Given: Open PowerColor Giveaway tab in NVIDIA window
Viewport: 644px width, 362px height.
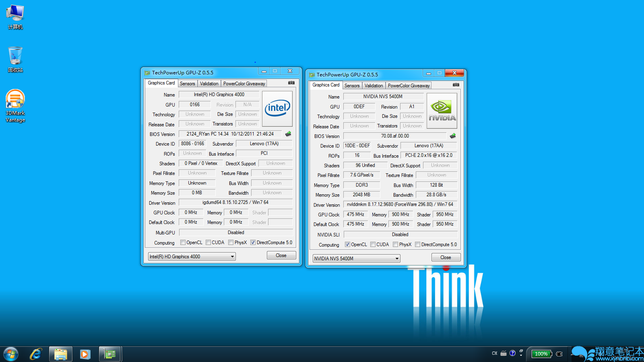Looking at the screenshot, I should 409,86.
